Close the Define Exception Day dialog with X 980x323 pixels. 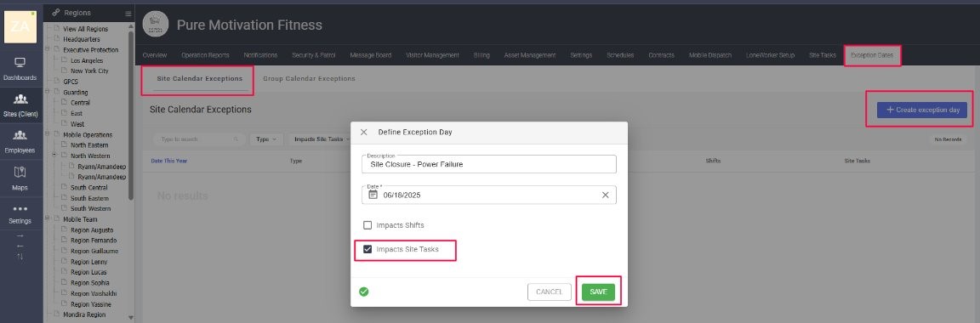pyautogui.click(x=364, y=133)
